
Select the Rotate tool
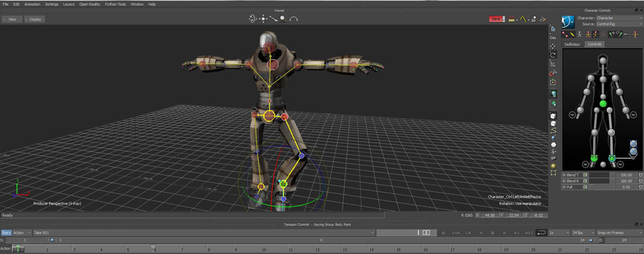[x=553, y=55]
